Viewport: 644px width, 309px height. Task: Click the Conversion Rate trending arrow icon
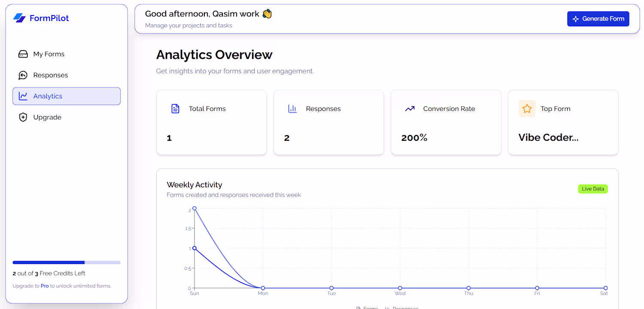[410, 109]
